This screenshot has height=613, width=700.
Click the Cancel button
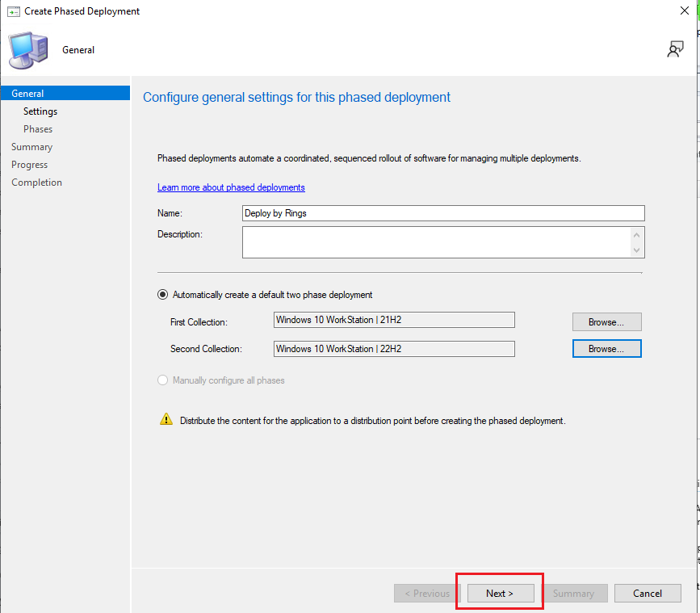click(x=648, y=594)
